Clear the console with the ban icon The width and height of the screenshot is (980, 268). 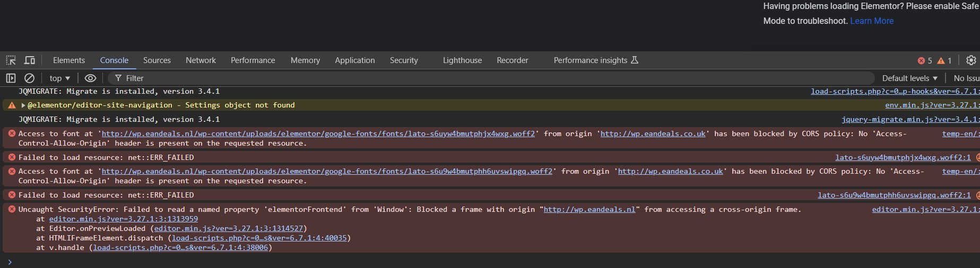pyautogui.click(x=30, y=78)
